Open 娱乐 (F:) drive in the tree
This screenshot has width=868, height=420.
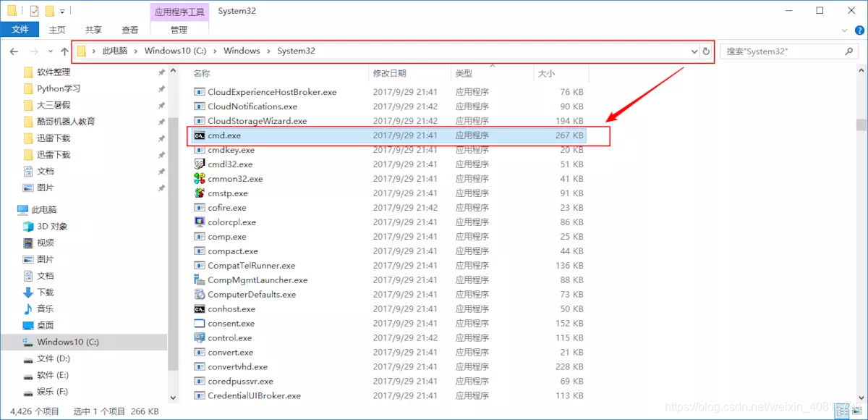pyautogui.click(x=53, y=392)
